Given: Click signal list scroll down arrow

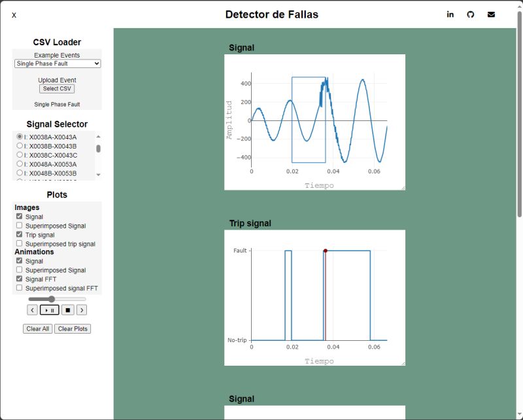Looking at the screenshot, I should pos(98,175).
